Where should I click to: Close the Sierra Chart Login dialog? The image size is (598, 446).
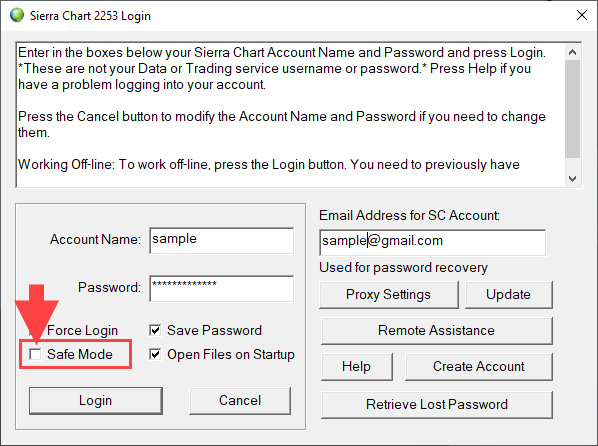pos(582,15)
